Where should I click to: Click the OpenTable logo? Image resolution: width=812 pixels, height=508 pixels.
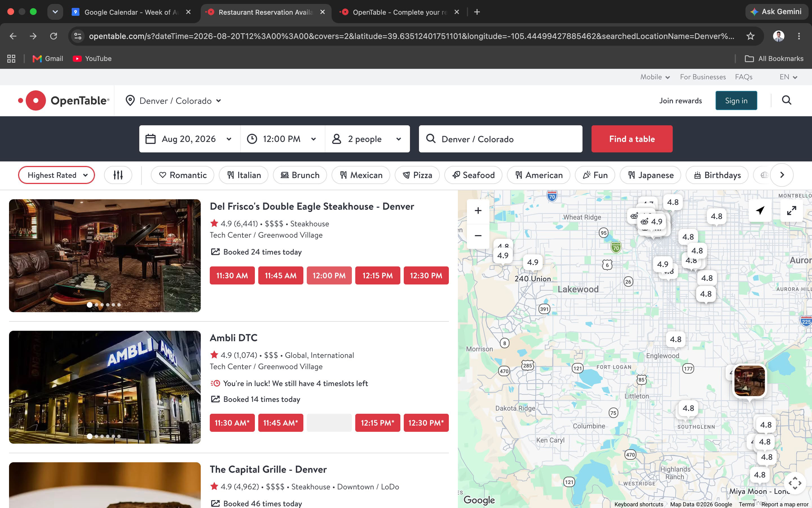[64, 100]
